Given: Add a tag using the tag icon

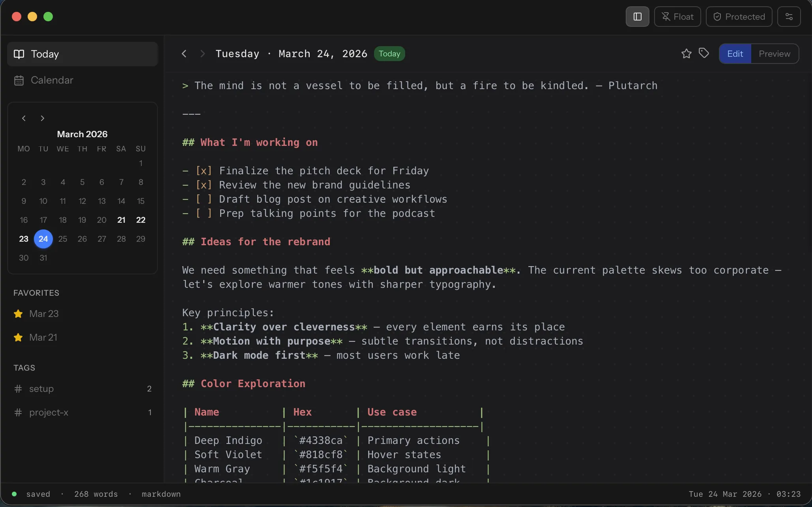Looking at the screenshot, I should [704, 54].
